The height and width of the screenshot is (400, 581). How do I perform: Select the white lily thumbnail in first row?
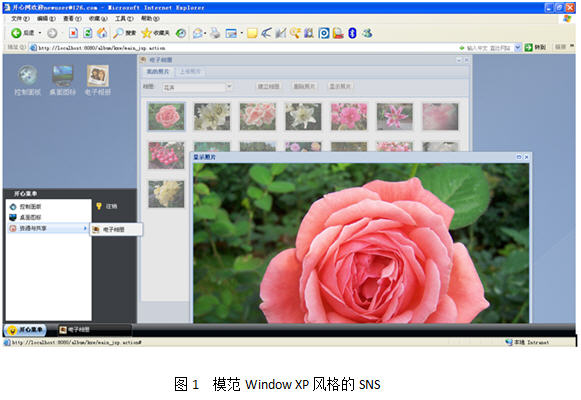point(303,117)
